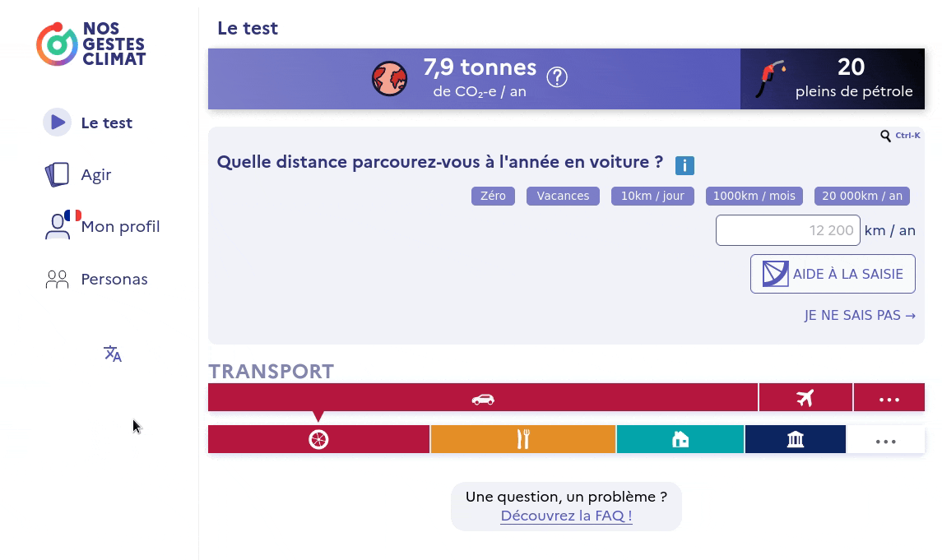Screen dimensions: 942x560
Task: Select the car transport segment
Action: pos(483,398)
